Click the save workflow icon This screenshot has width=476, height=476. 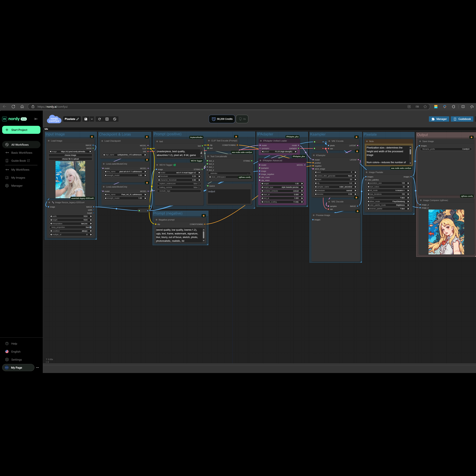tap(86, 119)
